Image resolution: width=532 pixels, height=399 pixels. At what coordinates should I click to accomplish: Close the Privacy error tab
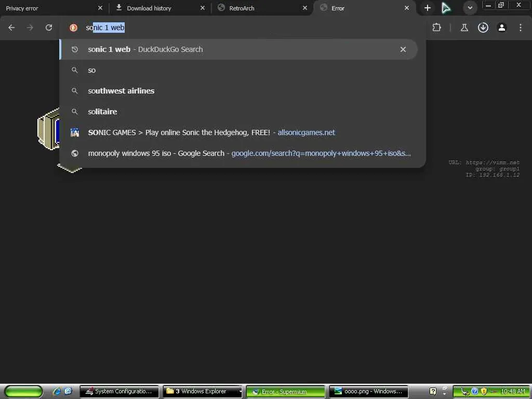[x=100, y=8]
